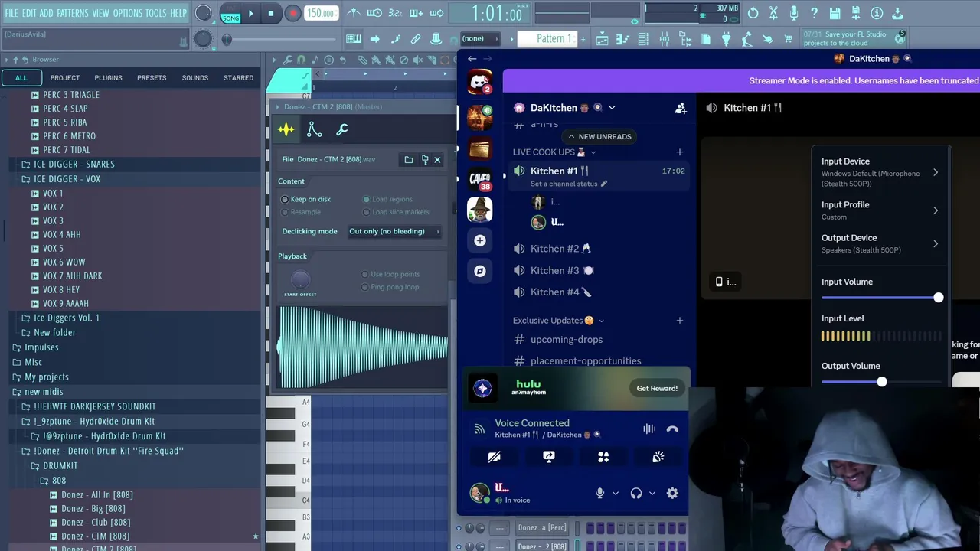
Task: Click Discord add a server plus icon
Action: point(480,240)
